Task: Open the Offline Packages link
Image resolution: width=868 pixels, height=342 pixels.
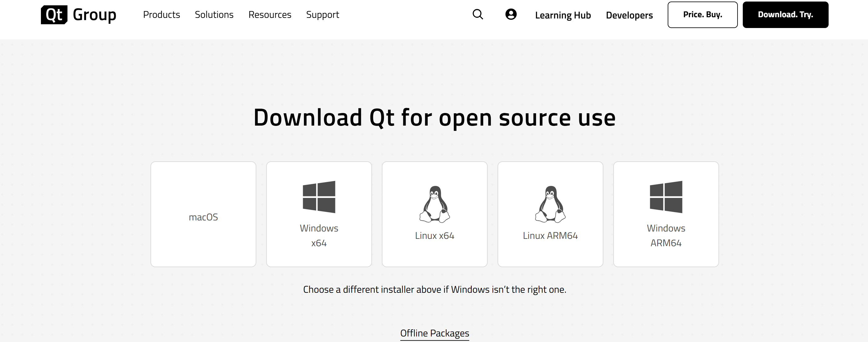Action: pyautogui.click(x=434, y=333)
